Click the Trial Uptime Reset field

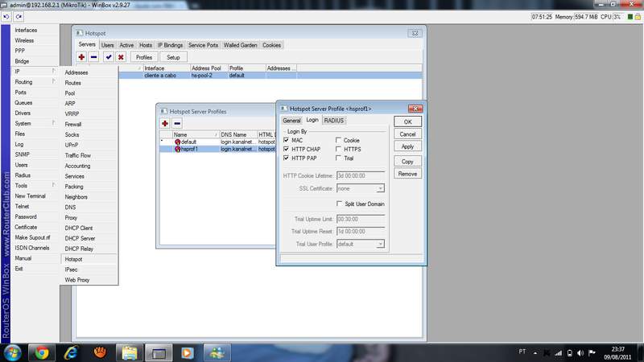(361, 231)
